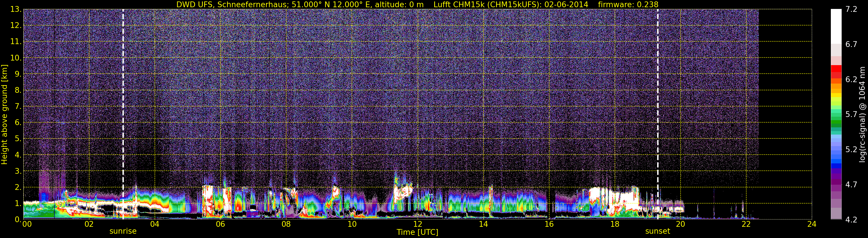Click the "08" time axis tick label
The height and width of the screenshot is (238, 868).
[x=286, y=224]
